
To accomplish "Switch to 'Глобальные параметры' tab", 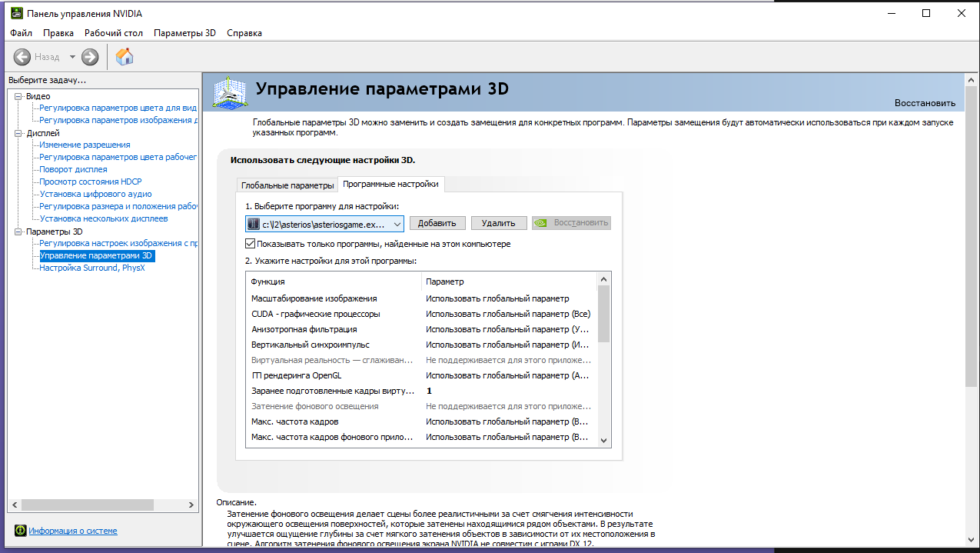I will (287, 185).
